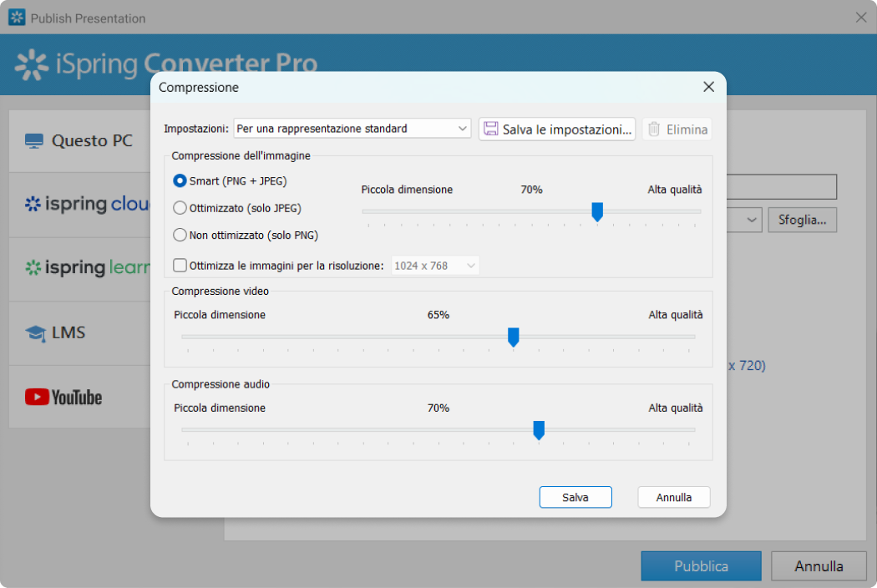Click the floppy disk icon in Salva le impostazioni

click(x=490, y=129)
